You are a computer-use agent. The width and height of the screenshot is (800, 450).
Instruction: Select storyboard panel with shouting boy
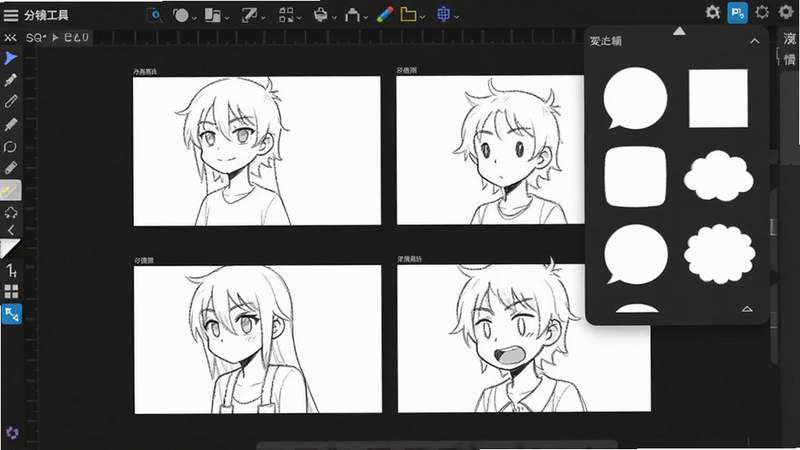[x=524, y=338]
